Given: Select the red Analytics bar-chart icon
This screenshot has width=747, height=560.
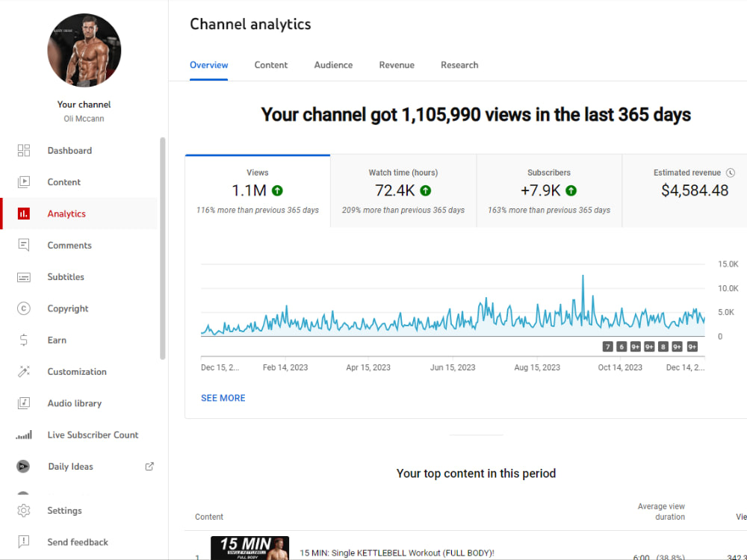Looking at the screenshot, I should click(x=23, y=214).
